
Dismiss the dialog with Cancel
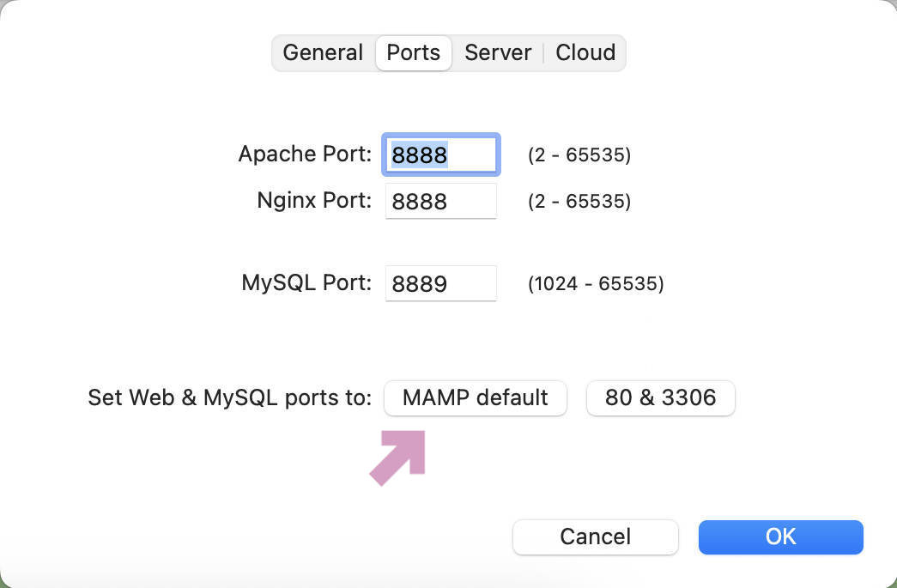pyautogui.click(x=595, y=536)
